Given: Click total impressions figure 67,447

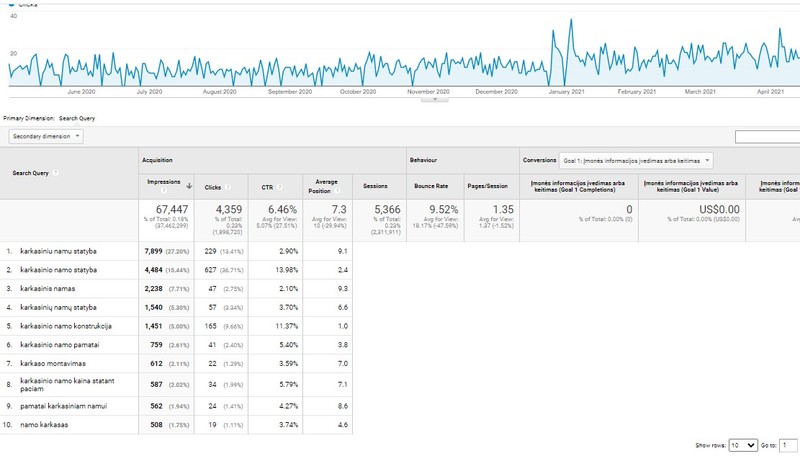Looking at the screenshot, I should 172,210.
